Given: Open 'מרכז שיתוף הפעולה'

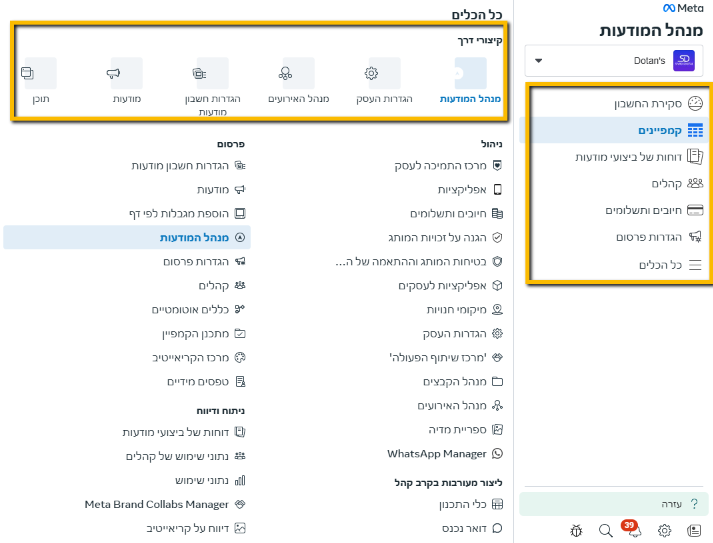Looking at the screenshot, I should click(446, 358).
